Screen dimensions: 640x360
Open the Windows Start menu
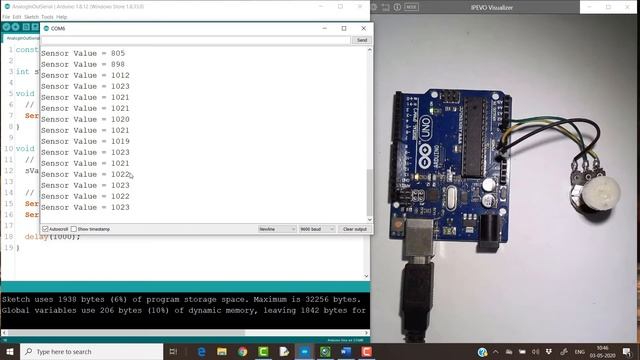pyautogui.click(x=10, y=351)
